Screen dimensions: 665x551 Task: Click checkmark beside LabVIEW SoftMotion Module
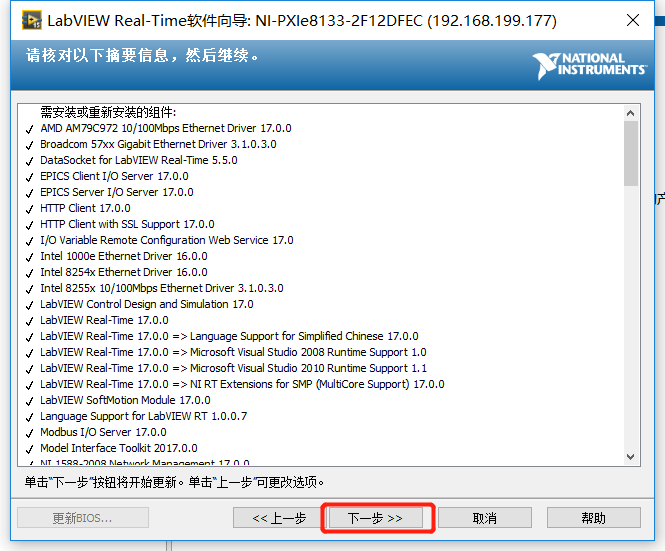[29, 402]
